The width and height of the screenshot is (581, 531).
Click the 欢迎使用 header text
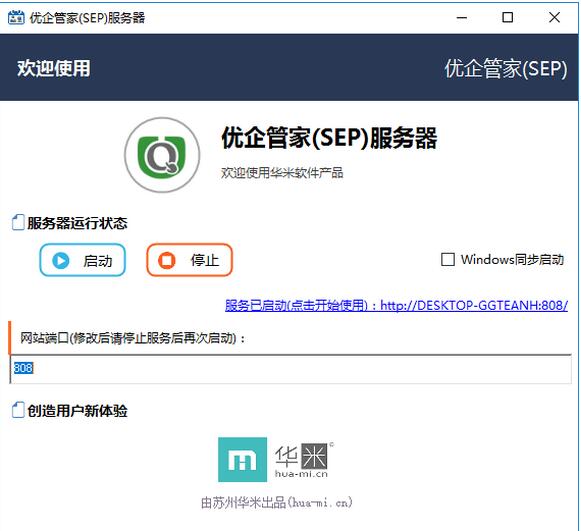pos(54,69)
